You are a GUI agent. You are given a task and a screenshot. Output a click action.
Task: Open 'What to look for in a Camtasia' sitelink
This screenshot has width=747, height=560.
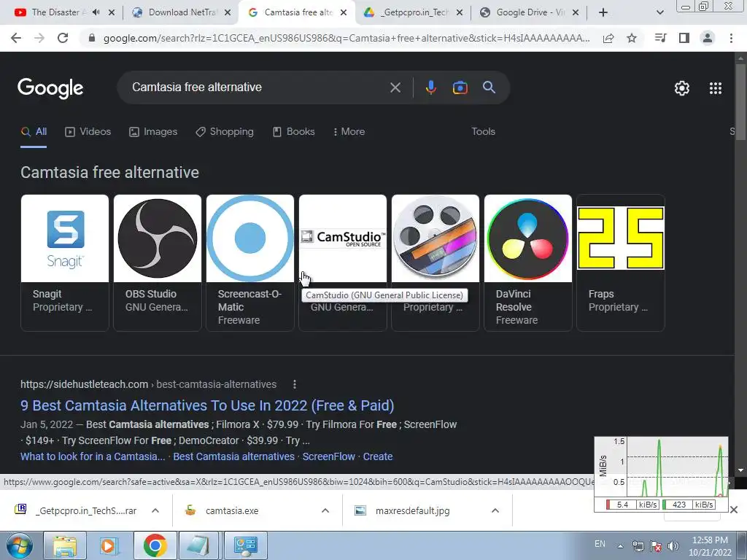click(x=93, y=456)
